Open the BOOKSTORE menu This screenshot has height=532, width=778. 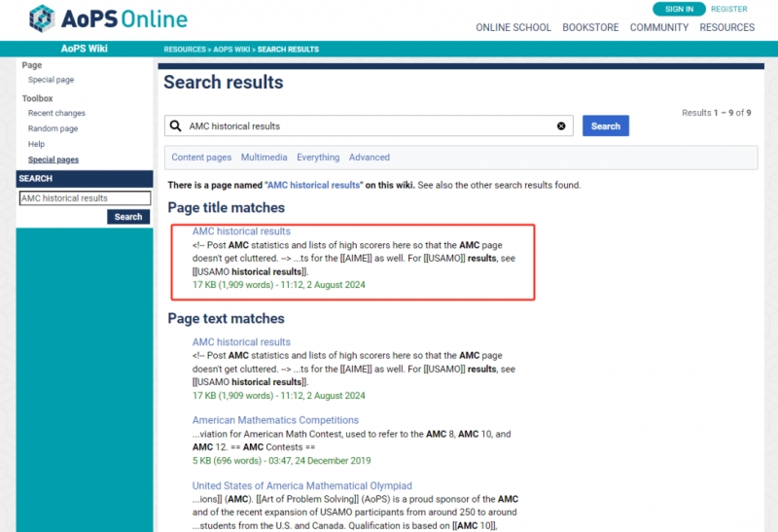pos(590,27)
